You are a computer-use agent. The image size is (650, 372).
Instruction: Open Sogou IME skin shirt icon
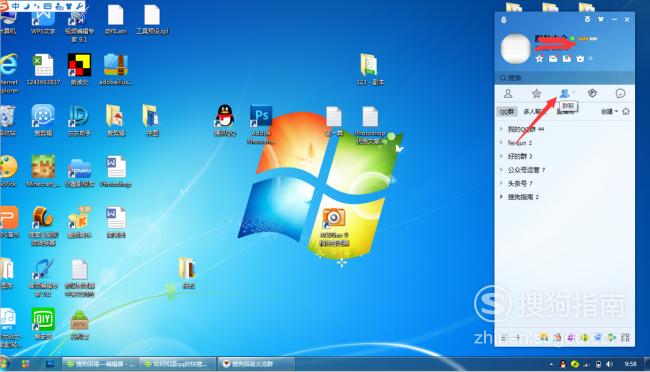tap(69, 6)
